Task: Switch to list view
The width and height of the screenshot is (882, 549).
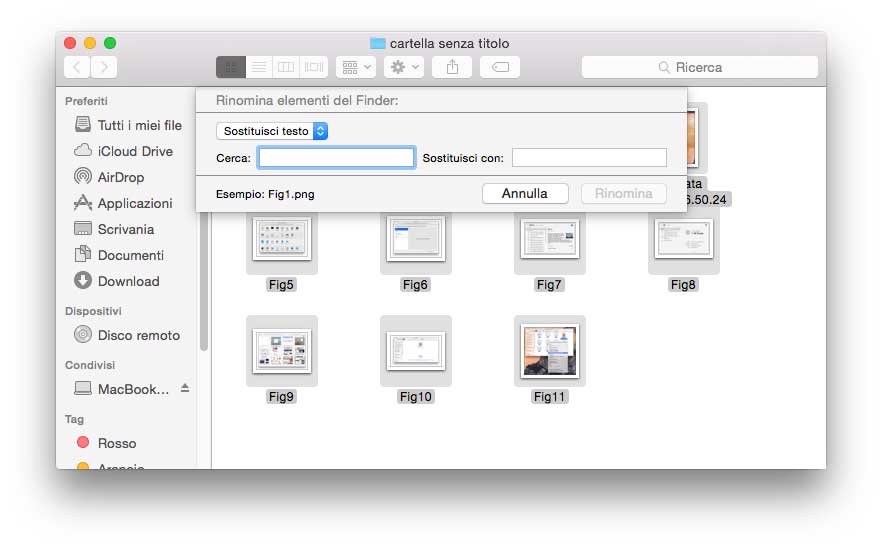Action: [259, 68]
